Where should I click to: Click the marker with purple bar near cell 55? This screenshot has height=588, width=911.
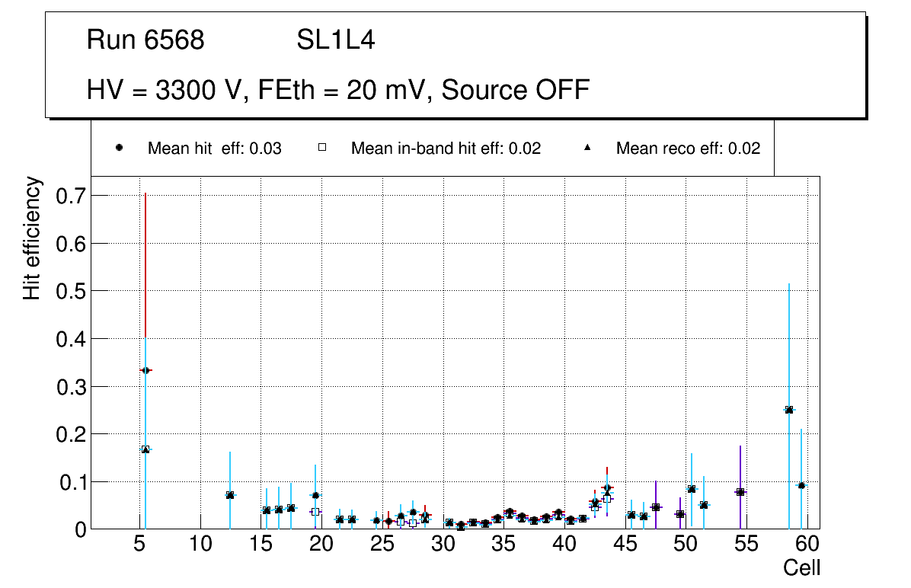pyautogui.click(x=740, y=492)
